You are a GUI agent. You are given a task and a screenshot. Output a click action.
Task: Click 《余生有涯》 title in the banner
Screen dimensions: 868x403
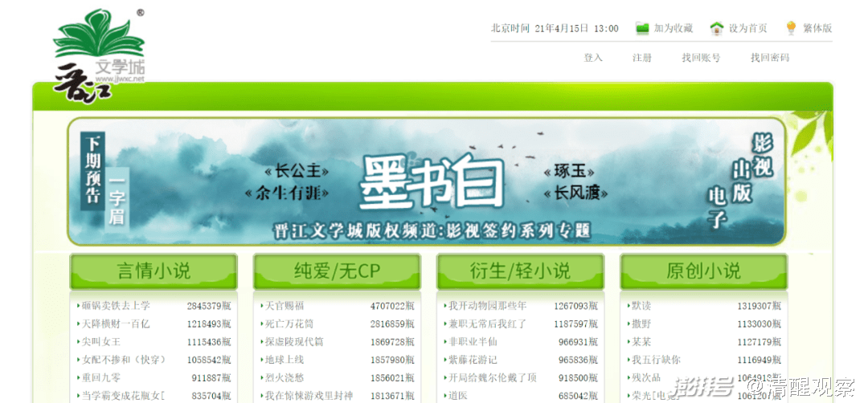click(287, 193)
